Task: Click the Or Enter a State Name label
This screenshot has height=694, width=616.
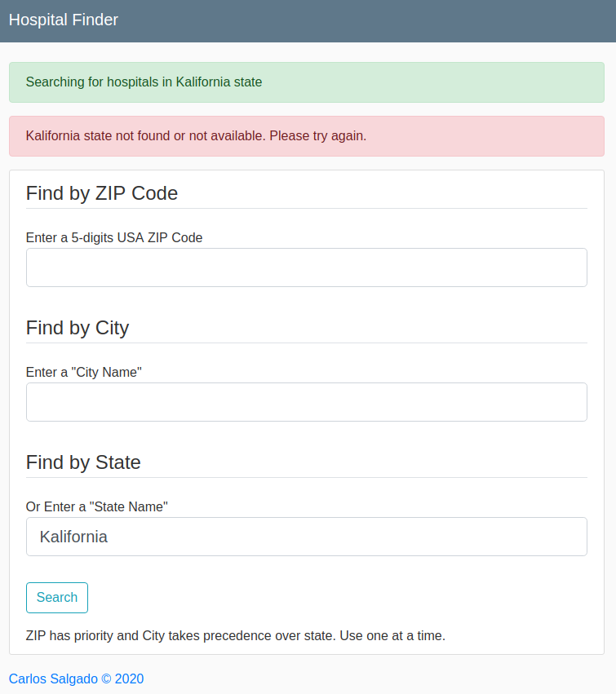Action: [x=96, y=506]
